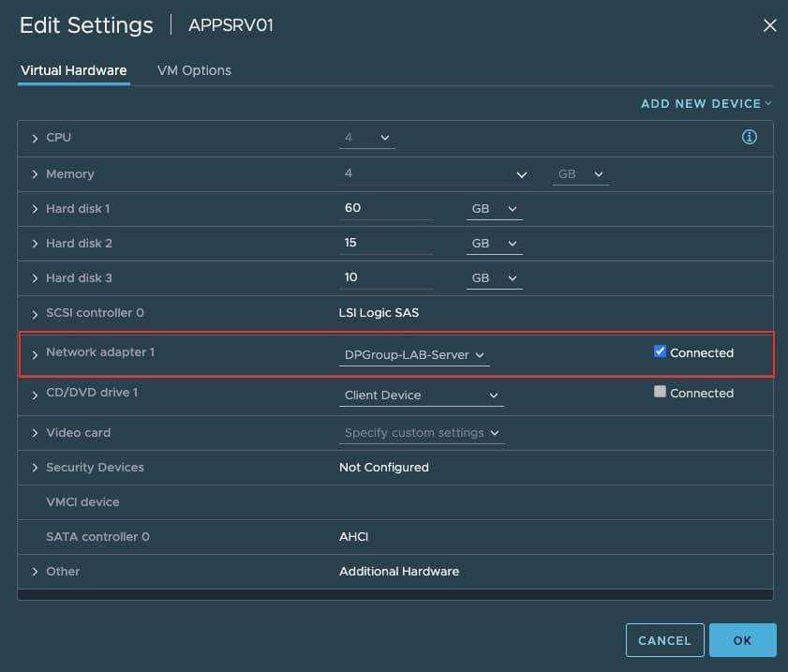Open the DPGroup-LAB-Server network dropdown
788x672 pixels.
[x=414, y=355]
